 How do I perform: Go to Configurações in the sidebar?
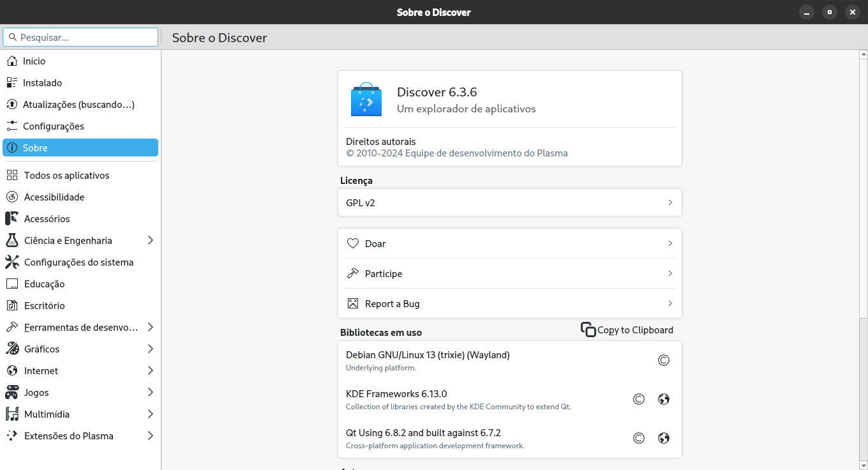click(x=53, y=126)
